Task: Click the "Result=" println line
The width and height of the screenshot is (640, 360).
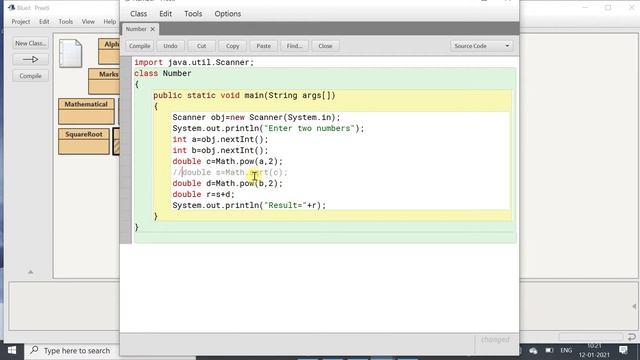Action: click(x=249, y=206)
